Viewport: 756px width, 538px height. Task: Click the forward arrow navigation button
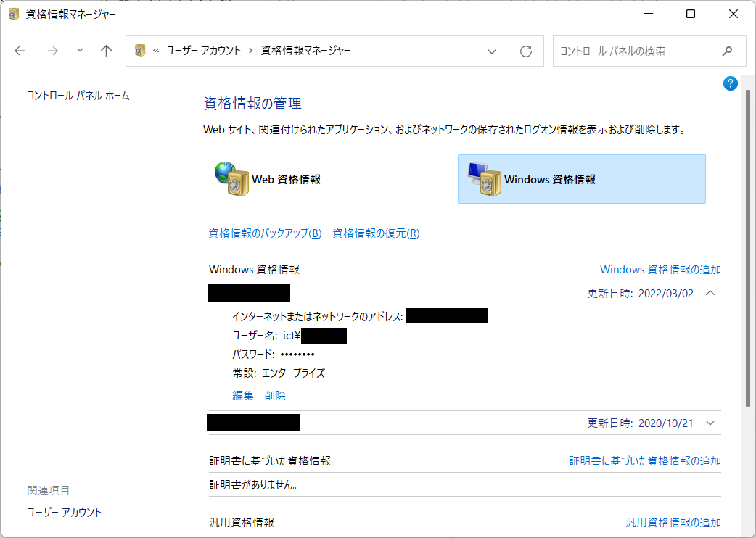click(x=52, y=51)
